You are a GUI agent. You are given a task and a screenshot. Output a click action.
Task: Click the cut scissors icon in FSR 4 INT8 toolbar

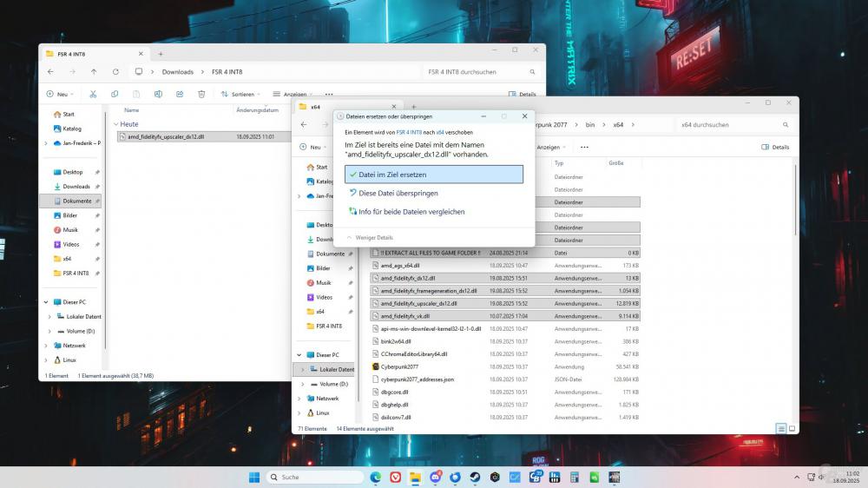tap(94, 94)
